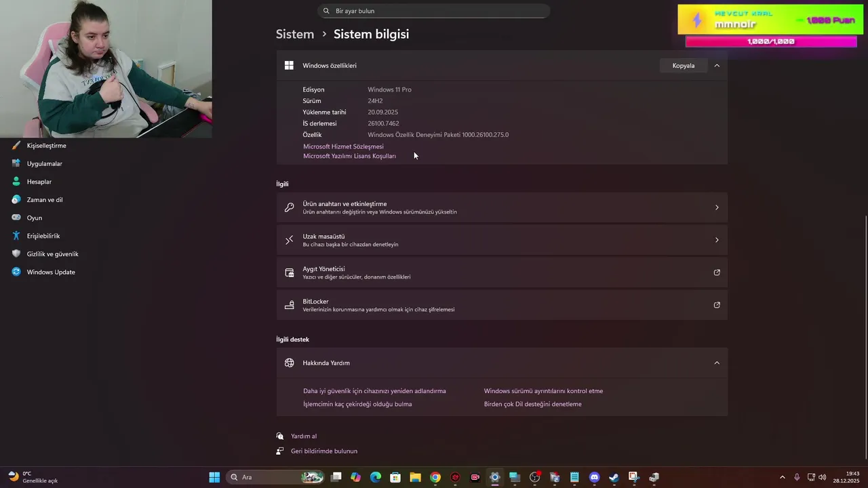Open BitLocker device encryption link
Screen dimensions: 868x488
pos(502,305)
